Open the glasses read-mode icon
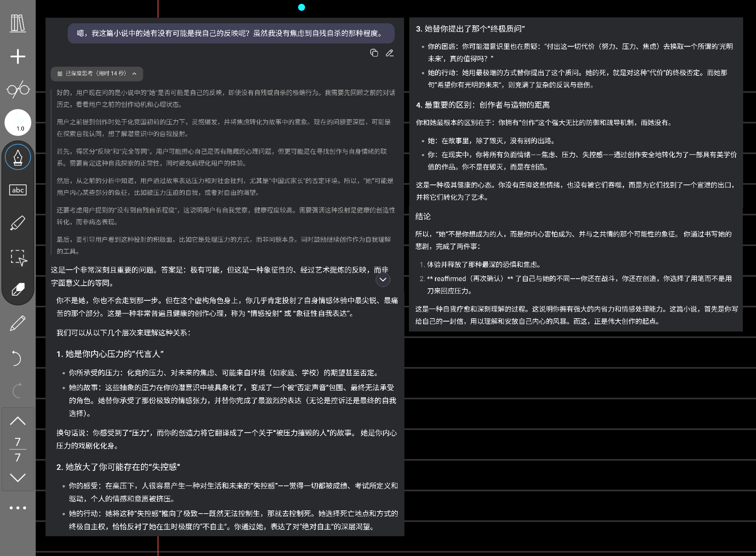The height and width of the screenshot is (556, 756). pos(18,89)
